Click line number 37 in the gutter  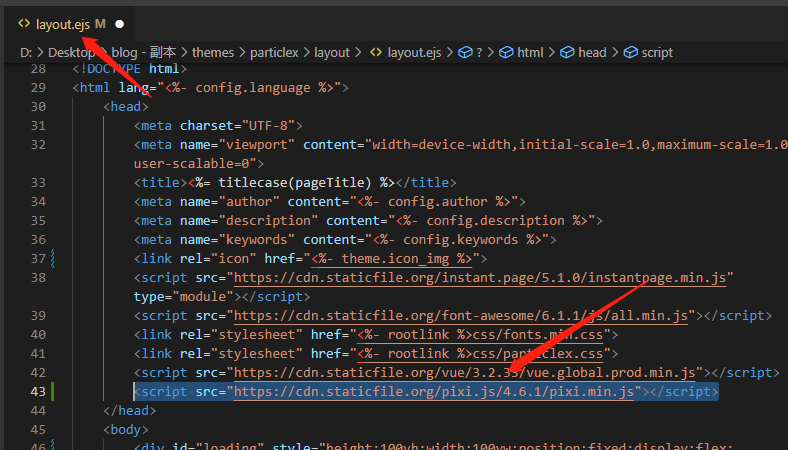click(x=38, y=258)
